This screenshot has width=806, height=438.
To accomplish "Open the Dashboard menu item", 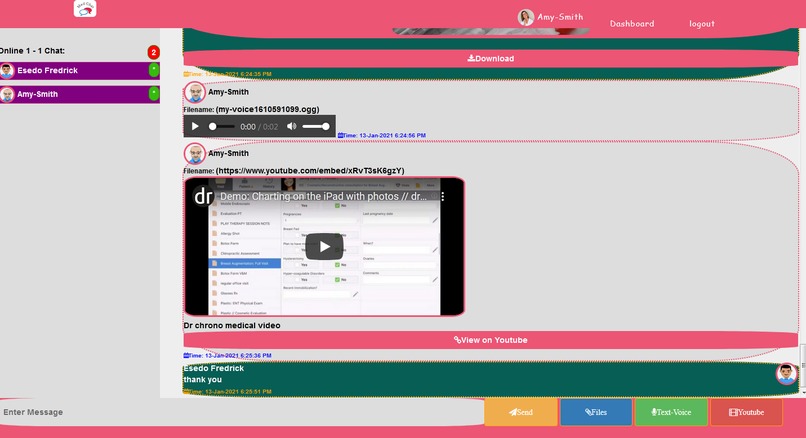I will pyautogui.click(x=632, y=24).
